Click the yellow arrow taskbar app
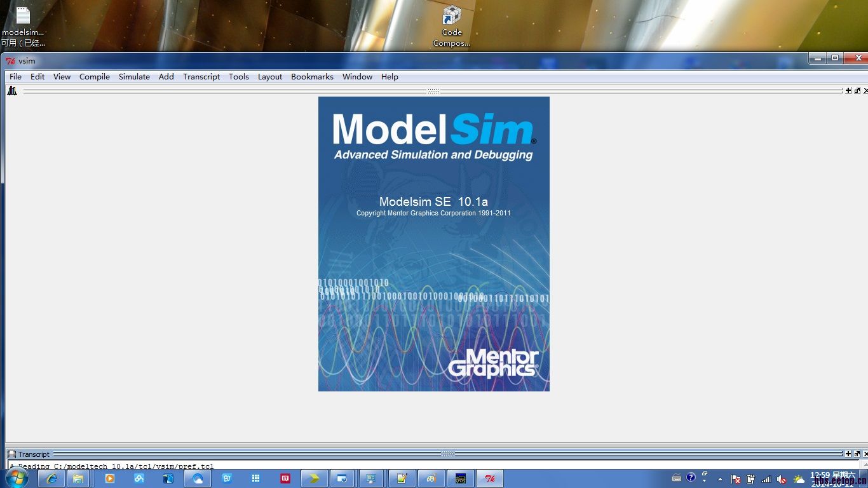Viewport: 868px width, 488px height. click(315, 478)
